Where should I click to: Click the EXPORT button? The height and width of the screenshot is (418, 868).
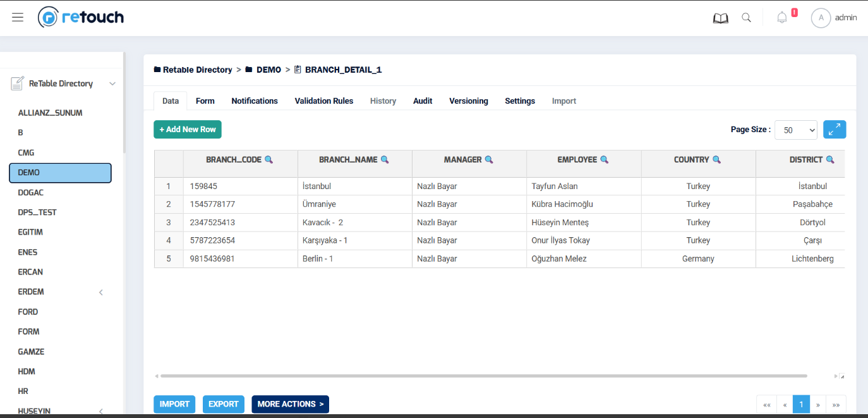click(223, 403)
